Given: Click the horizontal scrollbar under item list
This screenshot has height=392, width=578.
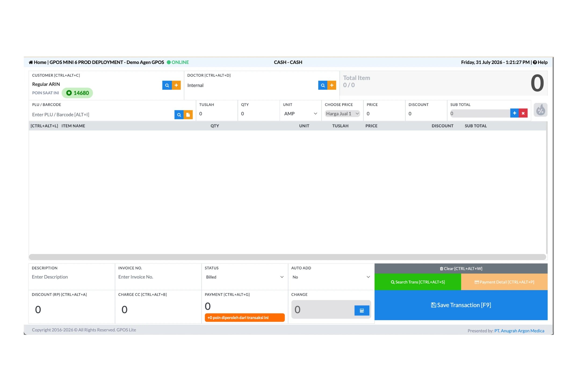Looking at the screenshot, I should pos(287,257).
